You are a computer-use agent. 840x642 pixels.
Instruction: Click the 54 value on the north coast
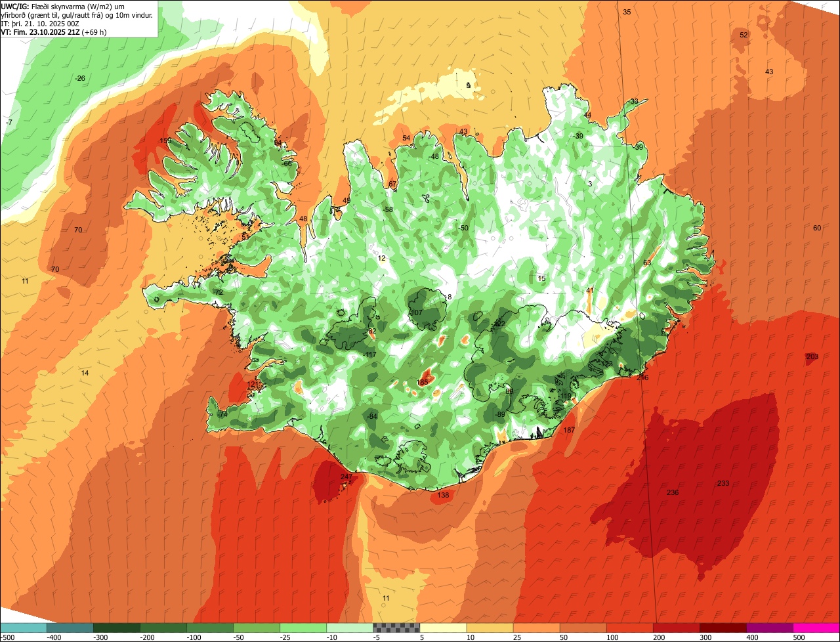click(x=406, y=138)
